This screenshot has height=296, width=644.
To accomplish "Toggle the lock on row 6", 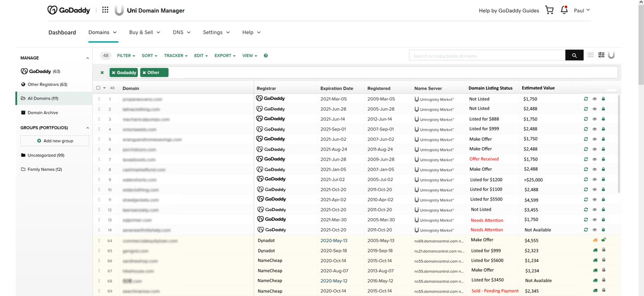I will point(603,149).
